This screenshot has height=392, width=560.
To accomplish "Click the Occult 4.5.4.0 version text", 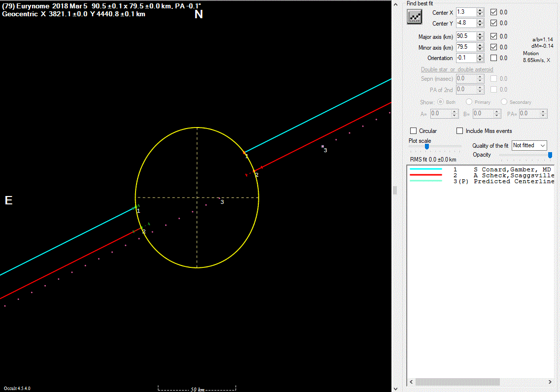I will [x=17, y=388].
